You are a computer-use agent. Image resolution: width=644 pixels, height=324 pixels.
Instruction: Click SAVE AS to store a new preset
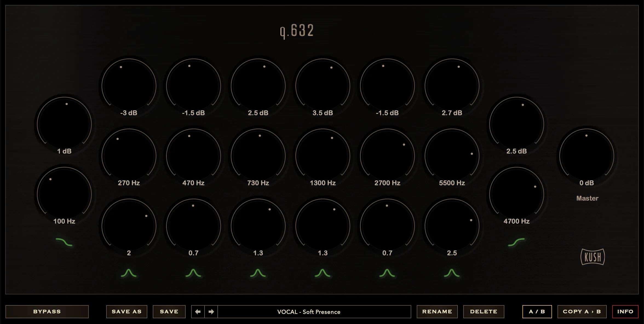point(127,311)
